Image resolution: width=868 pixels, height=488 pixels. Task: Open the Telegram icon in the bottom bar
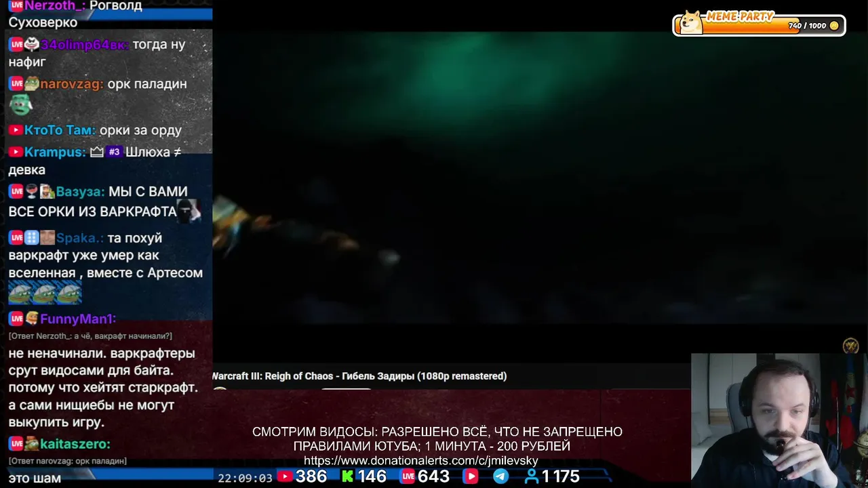point(500,477)
